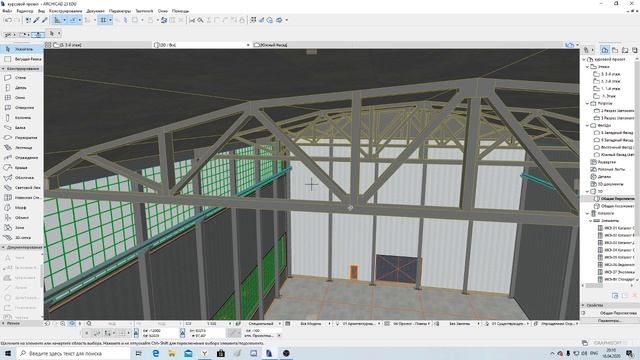The width and height of the screenshot is (640, 360).
Task: Select Общая Аксонометрия in Navigator tree
Action: 617,206
